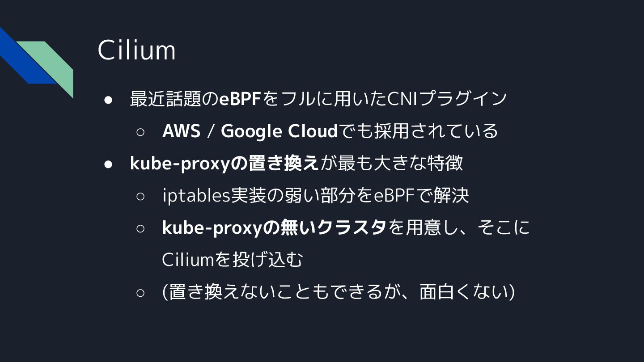Click the bold kube-proxyの無いクラスタ phrase
The height and width of the screenshot is (362, 644).
click(274, 228)
